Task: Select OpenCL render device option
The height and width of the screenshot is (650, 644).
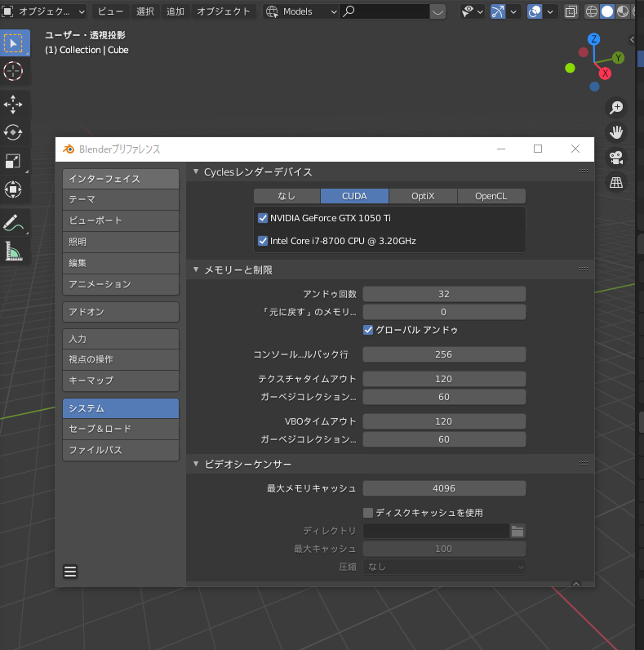Action: coord(491,196)
